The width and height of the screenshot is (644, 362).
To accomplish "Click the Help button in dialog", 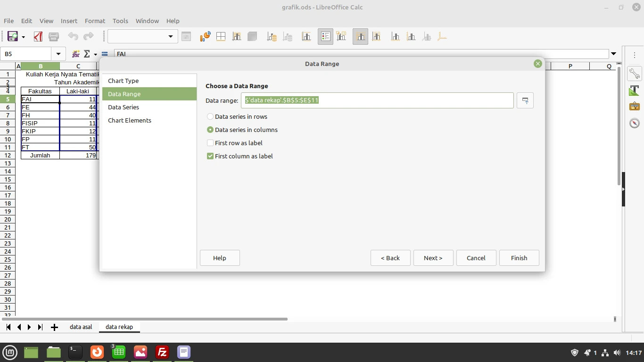I will (220, 258).
